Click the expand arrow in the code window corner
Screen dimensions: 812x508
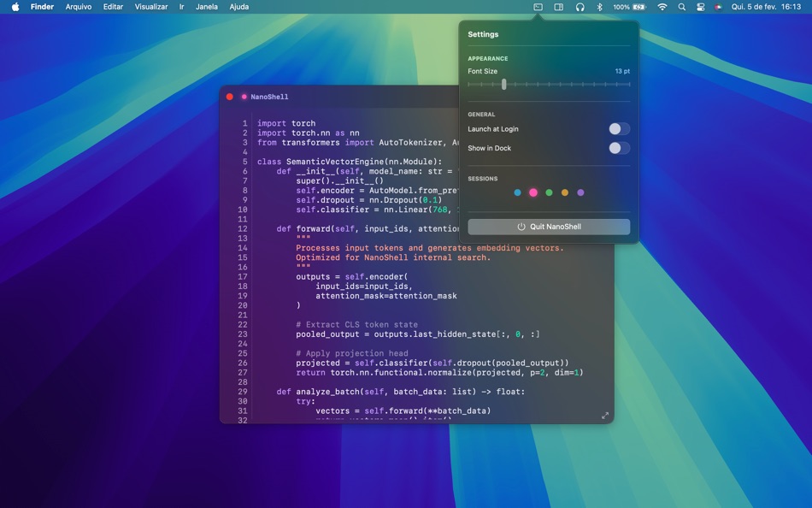605,415
